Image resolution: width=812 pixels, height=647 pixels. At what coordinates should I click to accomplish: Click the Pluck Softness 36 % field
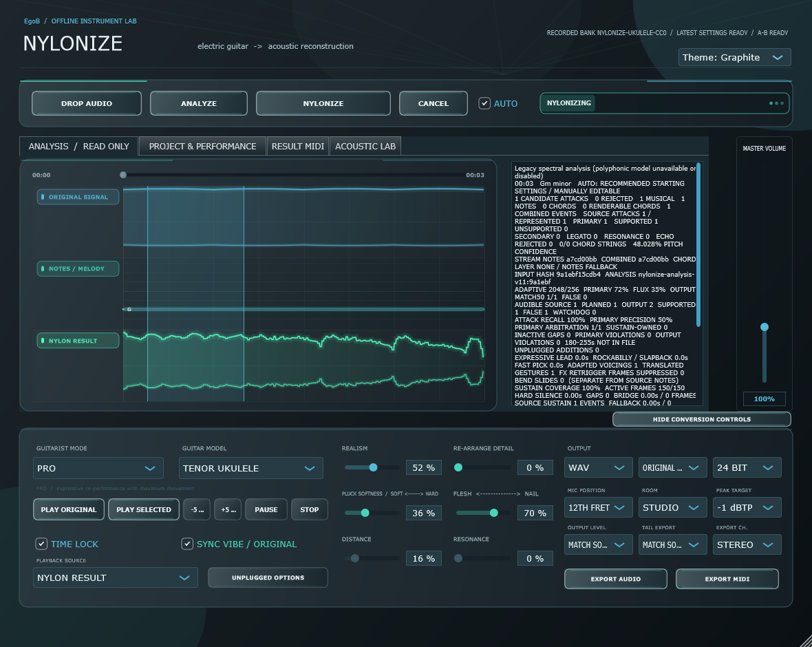(424, 513)
